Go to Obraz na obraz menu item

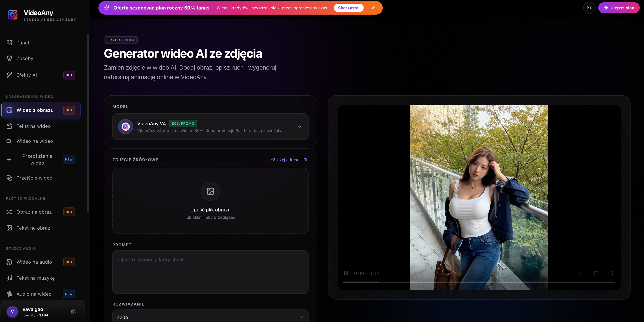tap(41, 212)
